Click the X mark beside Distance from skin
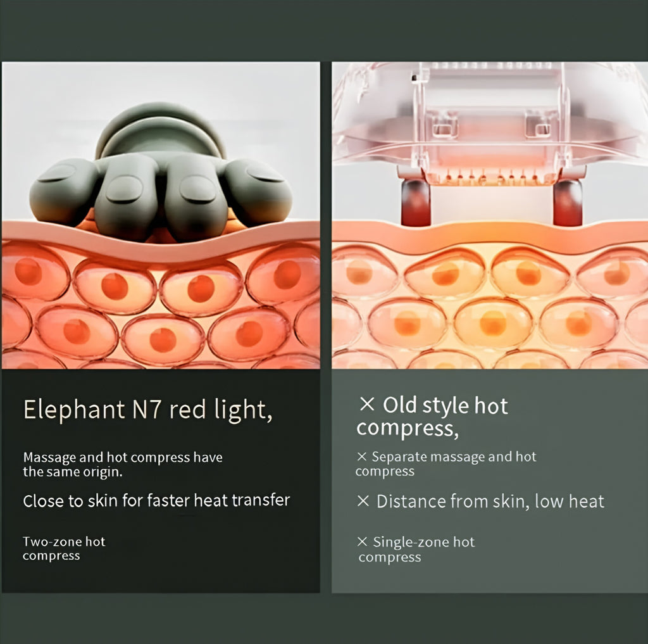Screen dimensions: 648x644 point(363,502)
